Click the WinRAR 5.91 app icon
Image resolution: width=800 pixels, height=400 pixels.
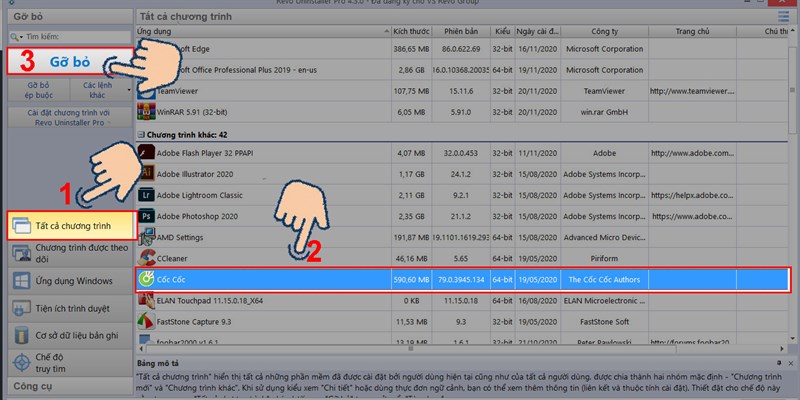(x=144, y=111)
